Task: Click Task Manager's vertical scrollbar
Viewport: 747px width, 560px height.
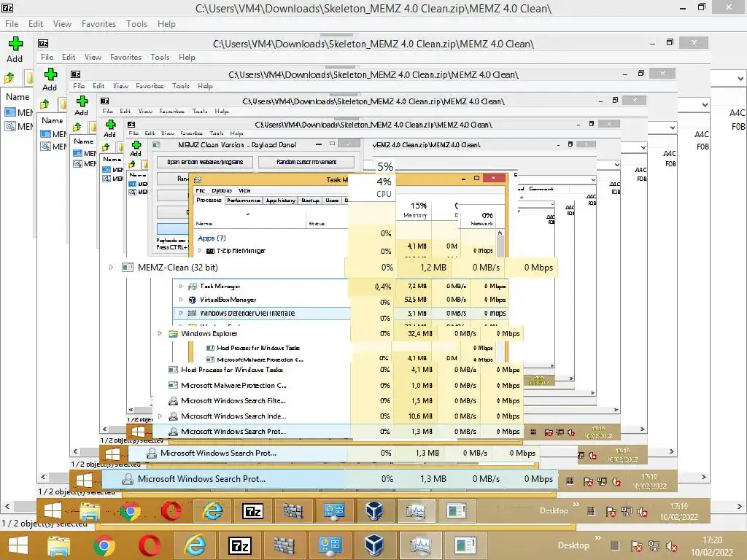Action: tap(500, 245)
